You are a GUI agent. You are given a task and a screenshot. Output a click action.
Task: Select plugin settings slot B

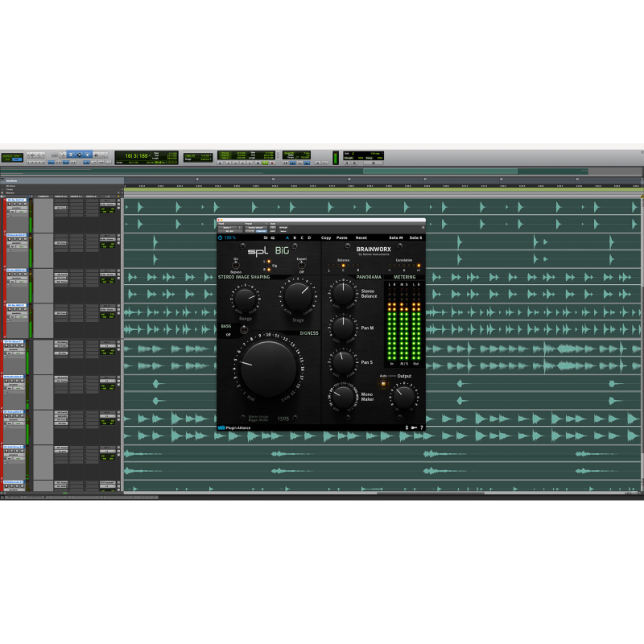coord(295,237)
